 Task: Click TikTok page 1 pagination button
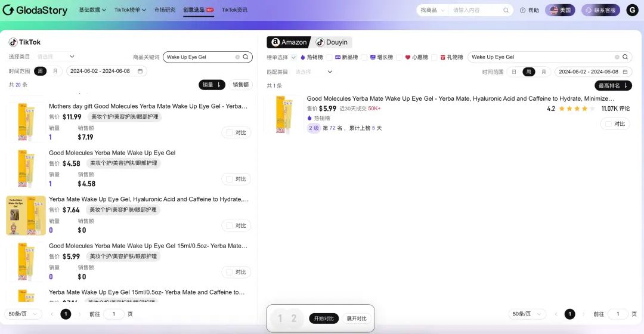point(66,314)
